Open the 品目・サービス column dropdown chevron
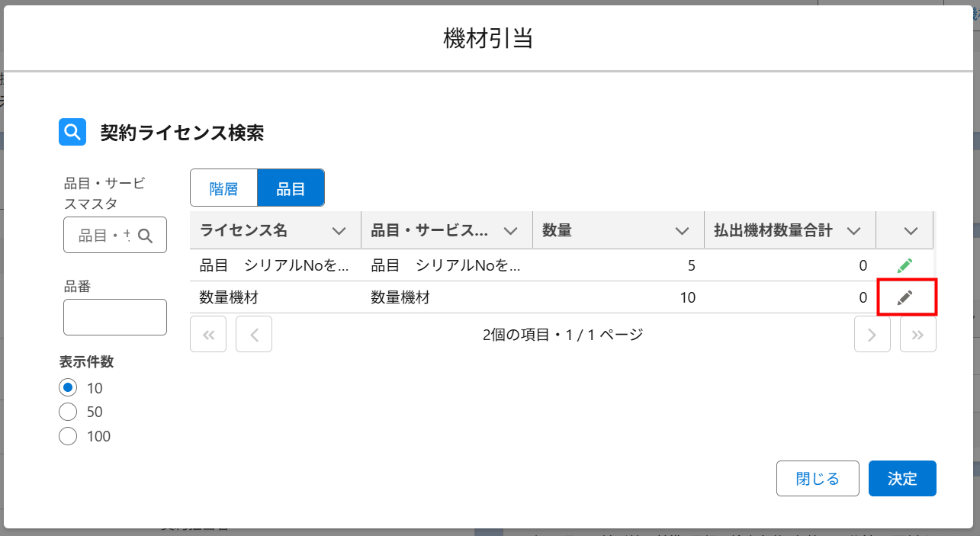 click(x=511, y=231)
